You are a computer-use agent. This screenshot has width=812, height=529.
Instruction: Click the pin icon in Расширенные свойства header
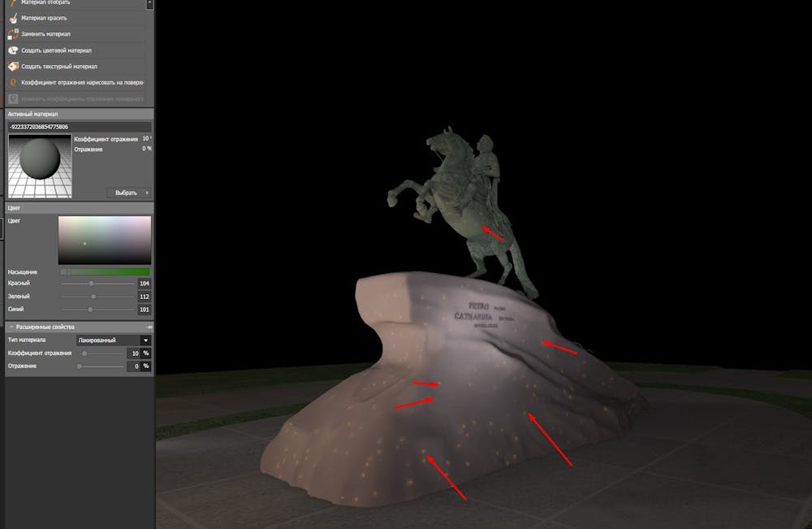(149, 327)
